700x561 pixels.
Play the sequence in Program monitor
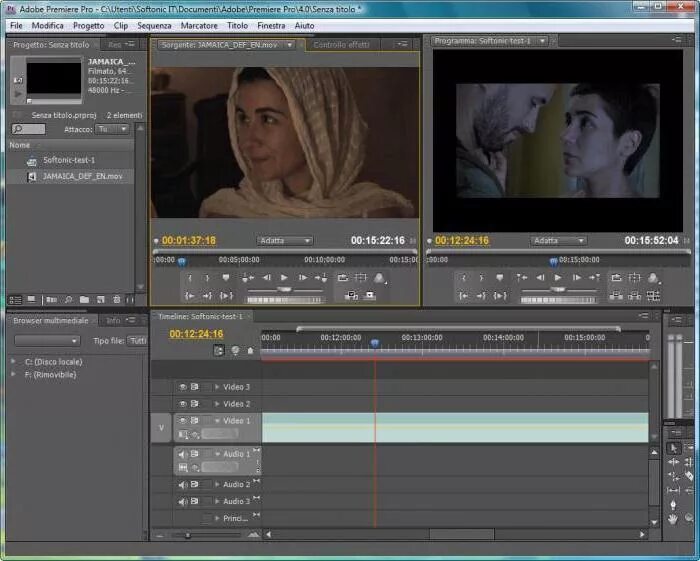point(558,278)
